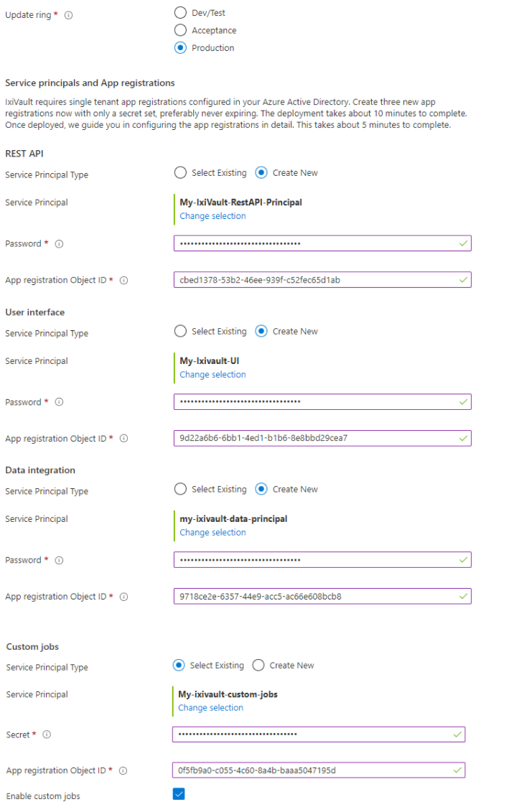The image size is (509, 812).
Task: Open User interface Object ID info icon
Action: (123, 438)
